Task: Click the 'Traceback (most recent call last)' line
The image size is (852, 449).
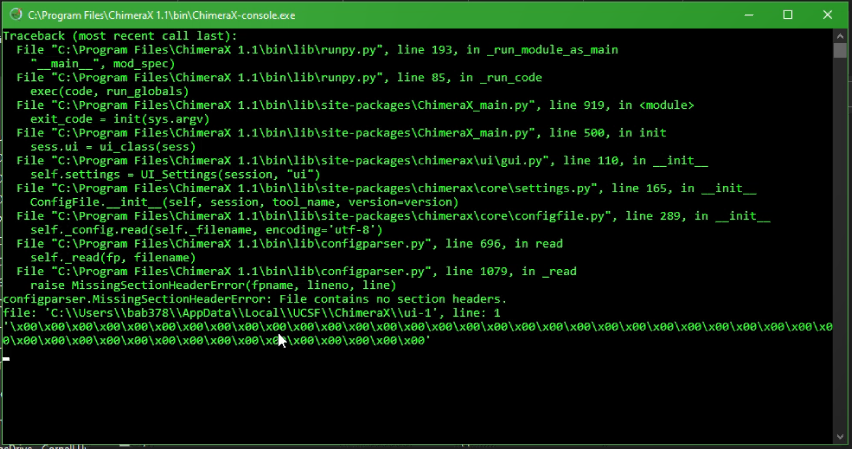Action: tap(91, 35)
